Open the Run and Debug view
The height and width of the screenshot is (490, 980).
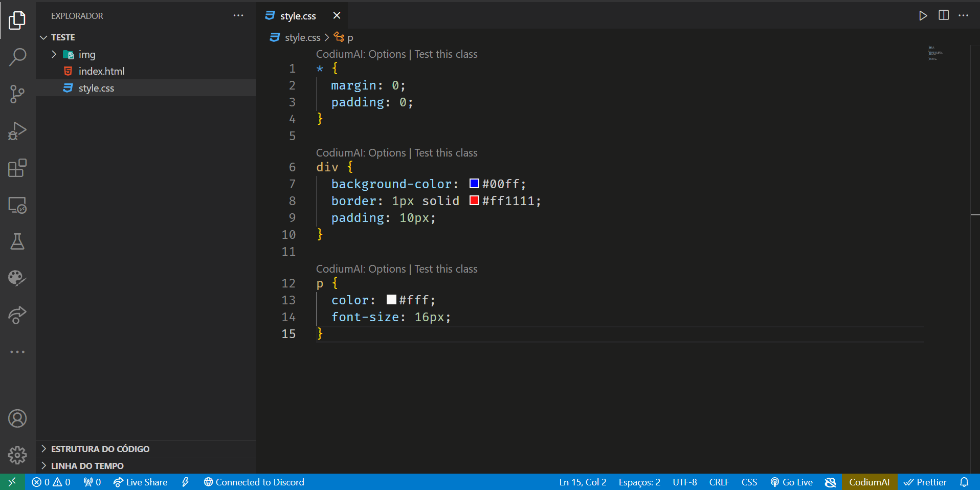tap(17, 131)
